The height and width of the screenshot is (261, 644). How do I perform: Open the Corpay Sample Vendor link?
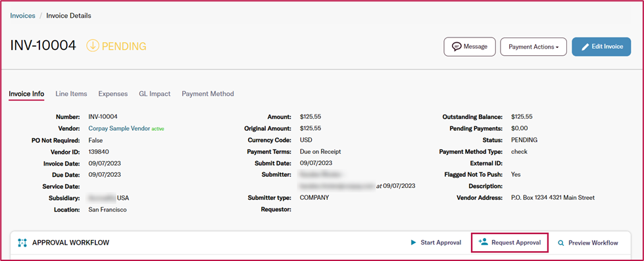click(119, 128)
